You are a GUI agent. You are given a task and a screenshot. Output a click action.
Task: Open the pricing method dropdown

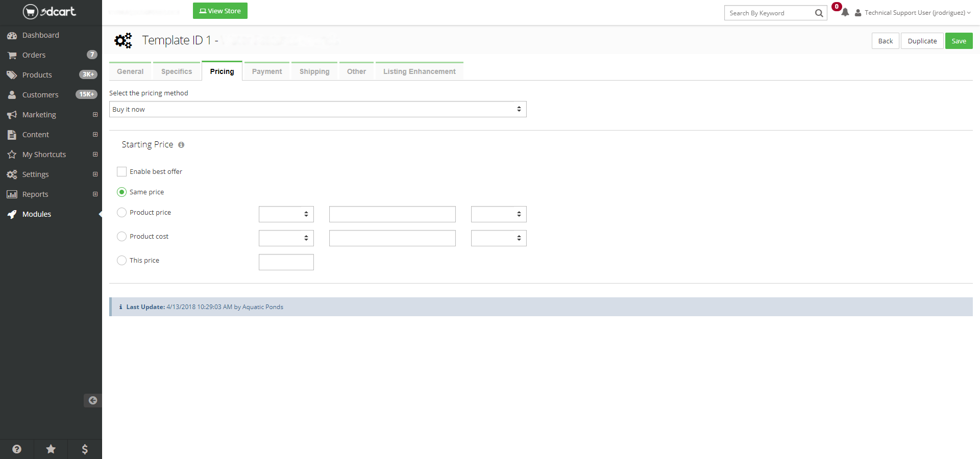317,109
